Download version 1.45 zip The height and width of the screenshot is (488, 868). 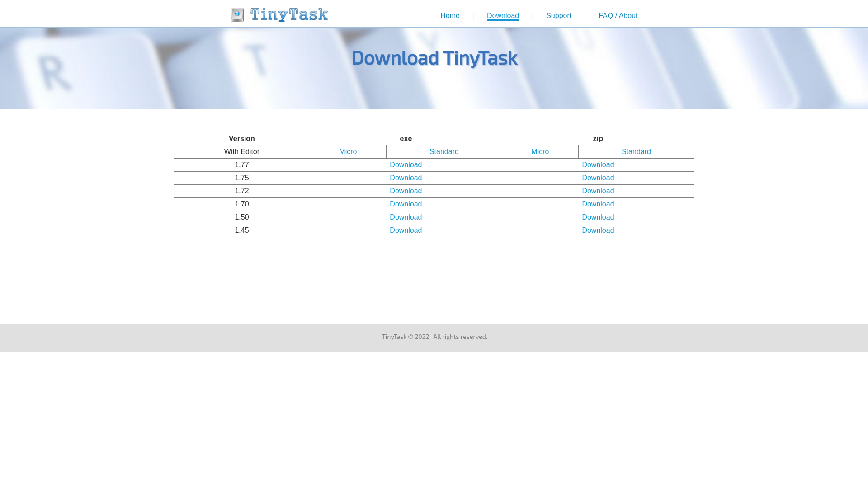click(598, 230)
